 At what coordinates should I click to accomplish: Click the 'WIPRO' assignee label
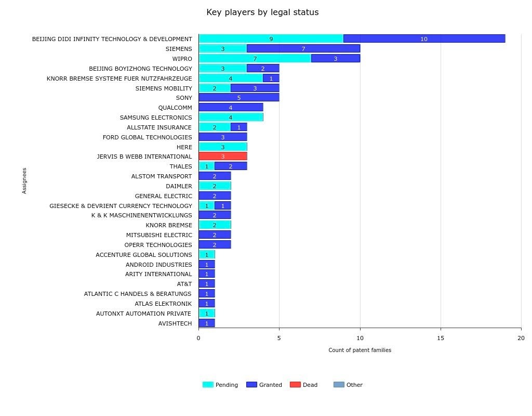pyautogui.click(x=182, y=59)
